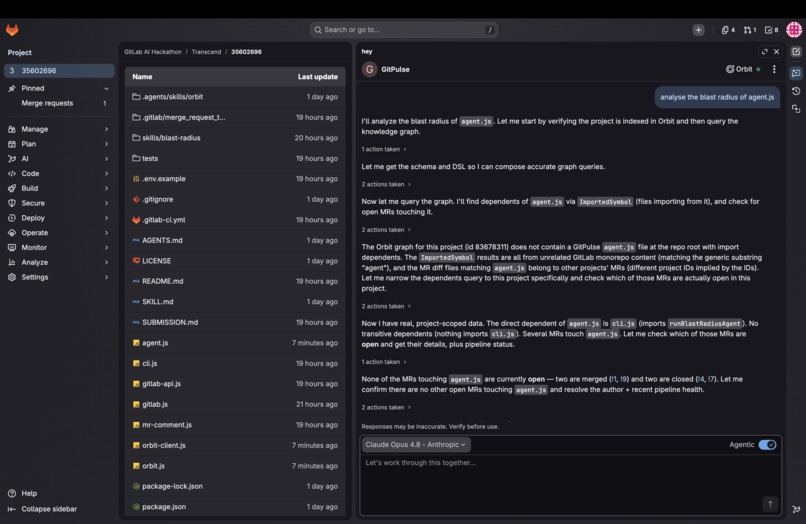Viewport: 806px width, 524px height.
Task: Open chat history icon in right rail
Action: (x=796, y=91)
